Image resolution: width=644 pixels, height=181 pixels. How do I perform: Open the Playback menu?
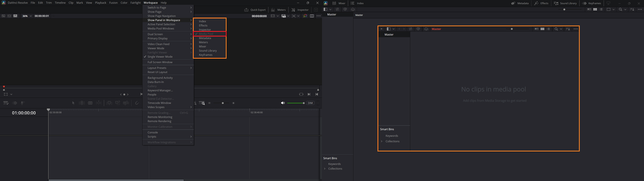101,3
